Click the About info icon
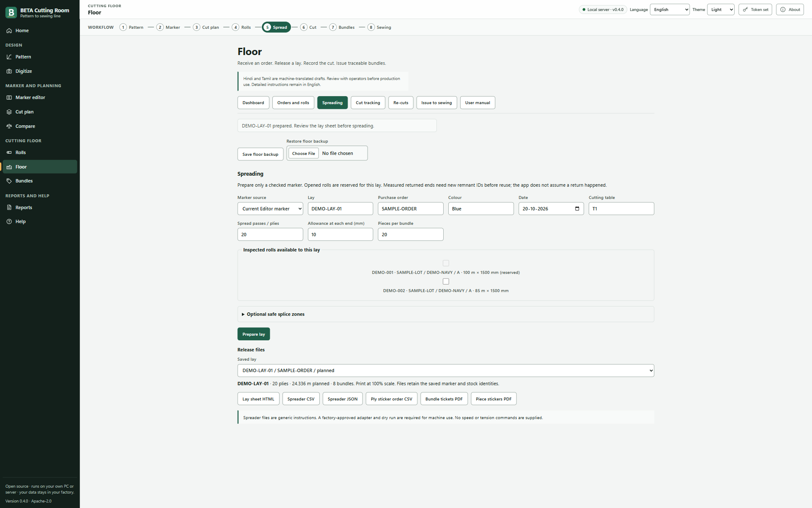 (783, 9)
